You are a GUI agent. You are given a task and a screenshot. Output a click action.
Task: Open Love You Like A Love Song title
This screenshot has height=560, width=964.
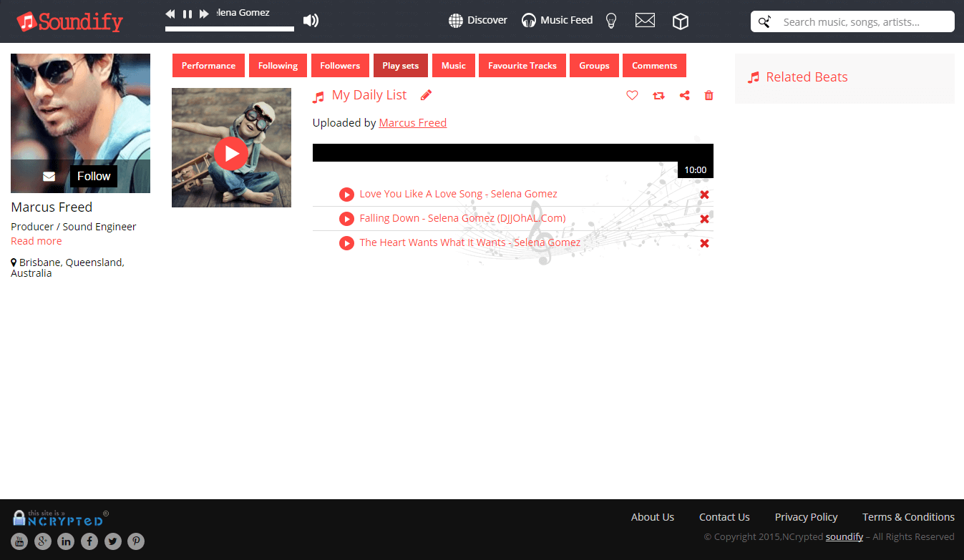click(458, 194)
